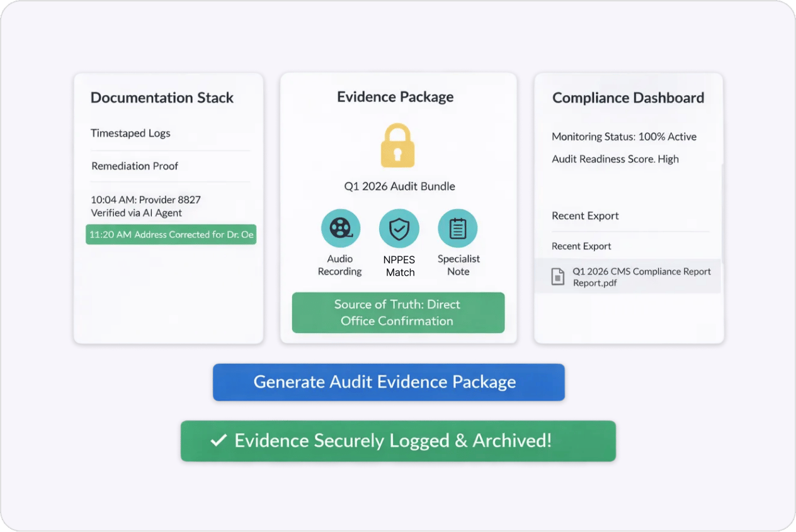Click the Source of Truth: Direct Office Confirmation button
The image size is (796, 532).
398,312
